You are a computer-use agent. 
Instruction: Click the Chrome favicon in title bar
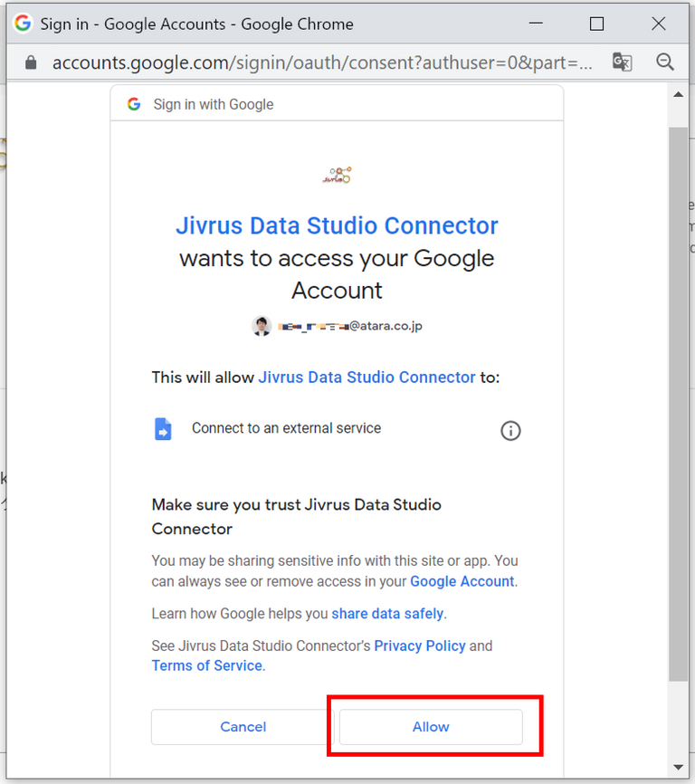(x=23, y=23)
